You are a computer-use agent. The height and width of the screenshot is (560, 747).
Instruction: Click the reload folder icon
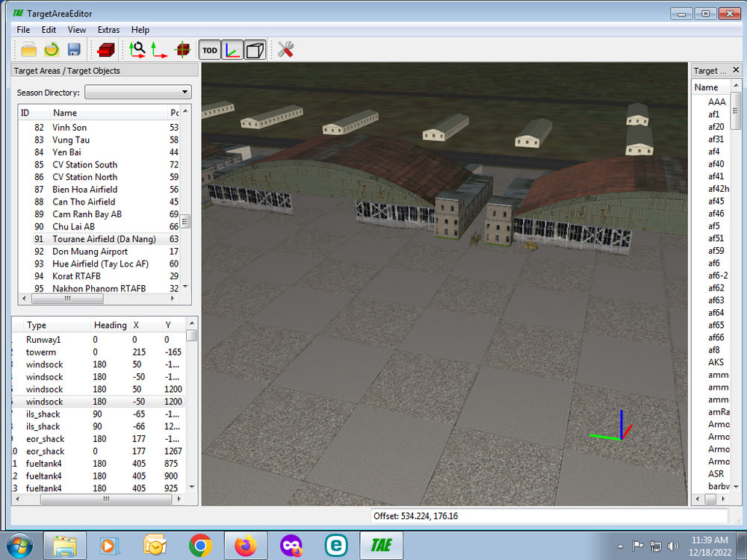tap(52, 49)
